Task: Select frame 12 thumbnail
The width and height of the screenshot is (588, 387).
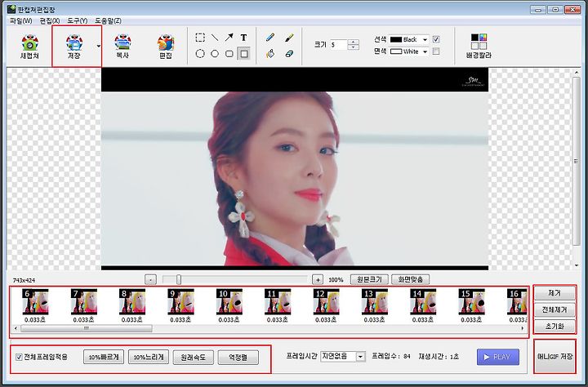Action: coord(326,301)
